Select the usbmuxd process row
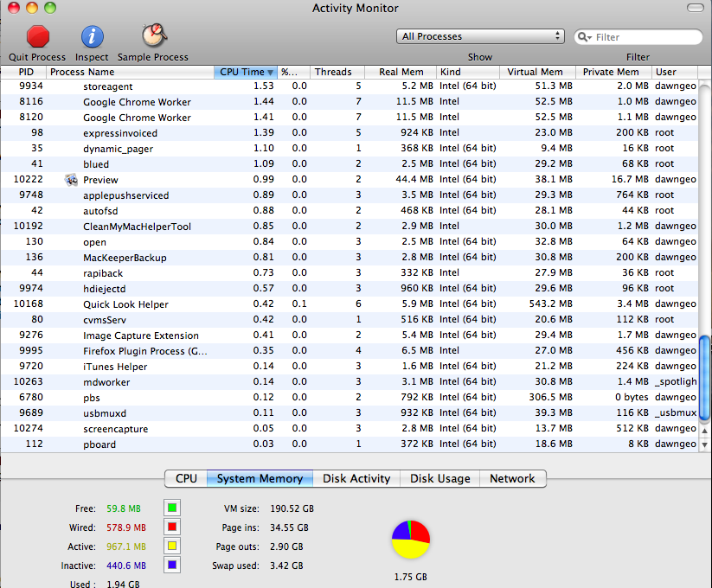 [350, 412]
